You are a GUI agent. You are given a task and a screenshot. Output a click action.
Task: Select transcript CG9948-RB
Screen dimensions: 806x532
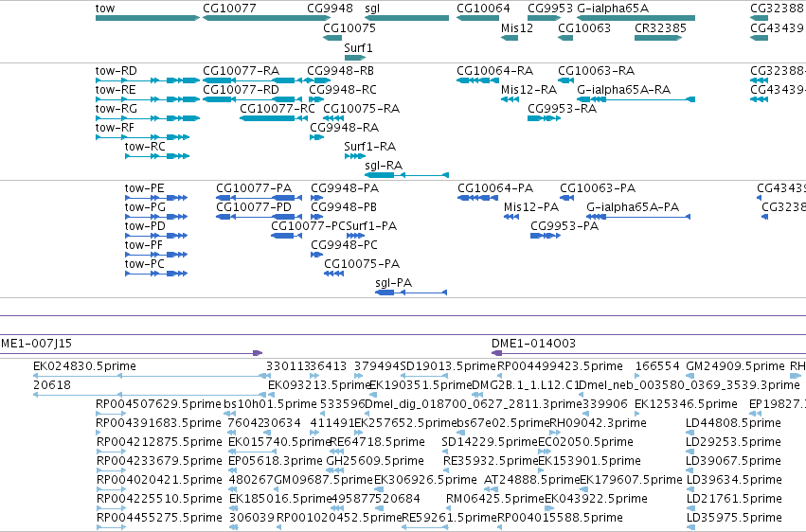(x=316, y=80)
